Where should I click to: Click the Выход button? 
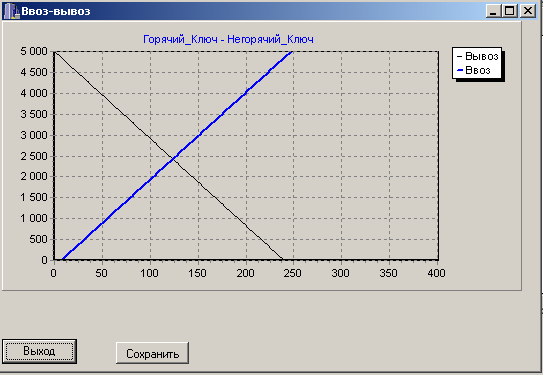tap(39, 351)
